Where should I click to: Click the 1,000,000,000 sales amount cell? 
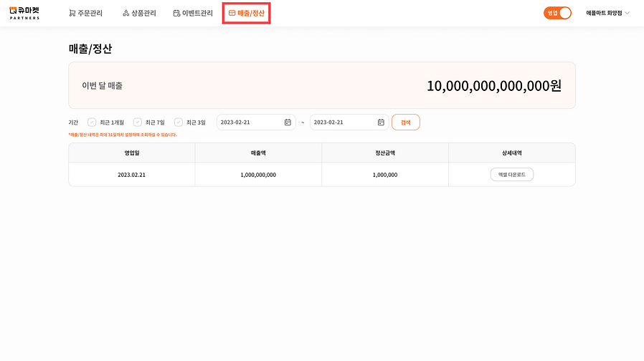pos(258,174)
